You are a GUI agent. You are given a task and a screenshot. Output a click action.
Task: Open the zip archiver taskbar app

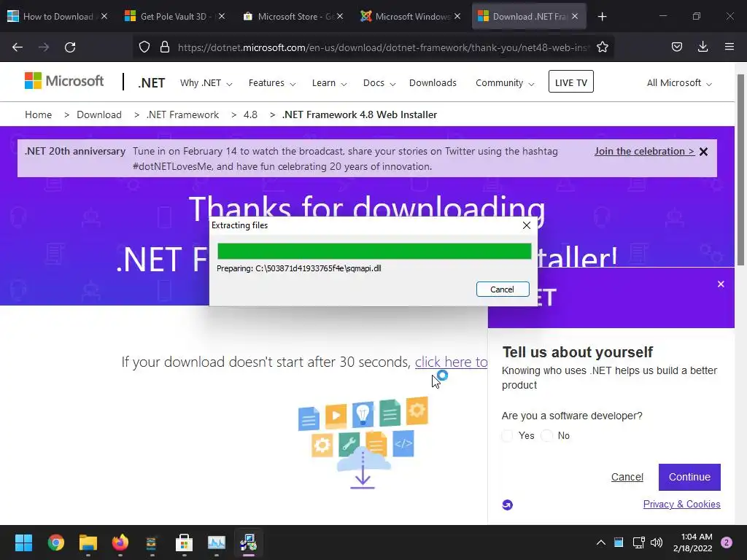point(151,542)
